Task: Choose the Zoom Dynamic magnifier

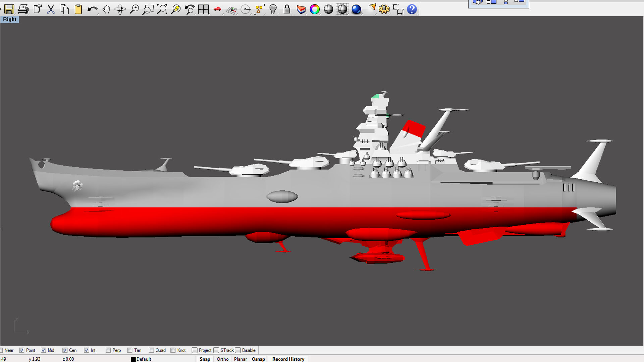Action: (134, 9)
